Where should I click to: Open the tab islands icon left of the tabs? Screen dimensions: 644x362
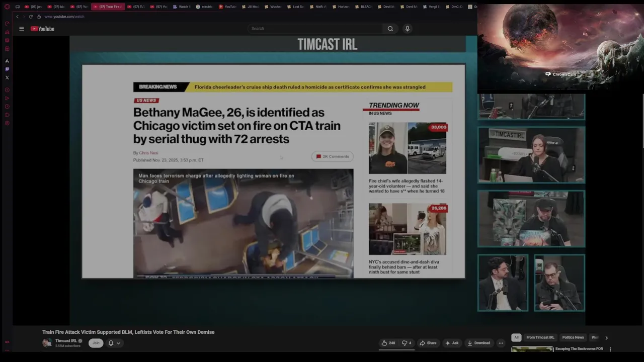point(18,7)
